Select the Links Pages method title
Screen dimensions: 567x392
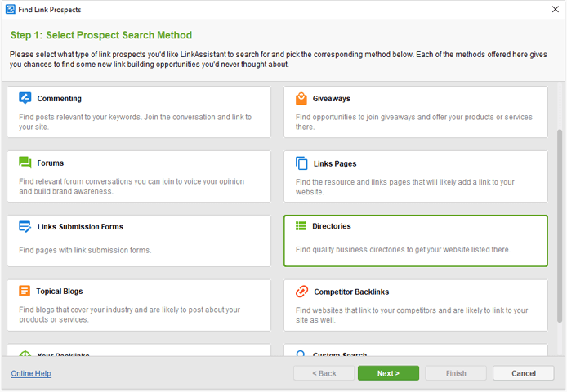tap(335, 163)
